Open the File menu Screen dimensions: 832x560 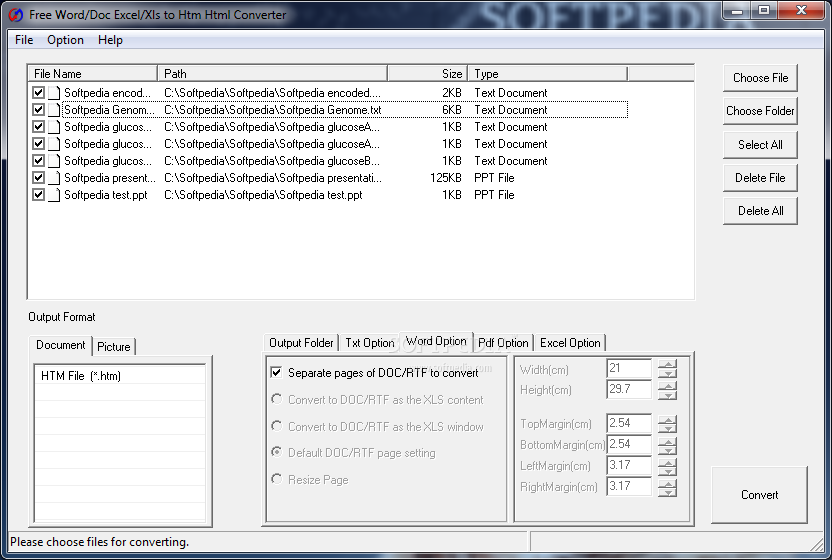click(24, 40)
